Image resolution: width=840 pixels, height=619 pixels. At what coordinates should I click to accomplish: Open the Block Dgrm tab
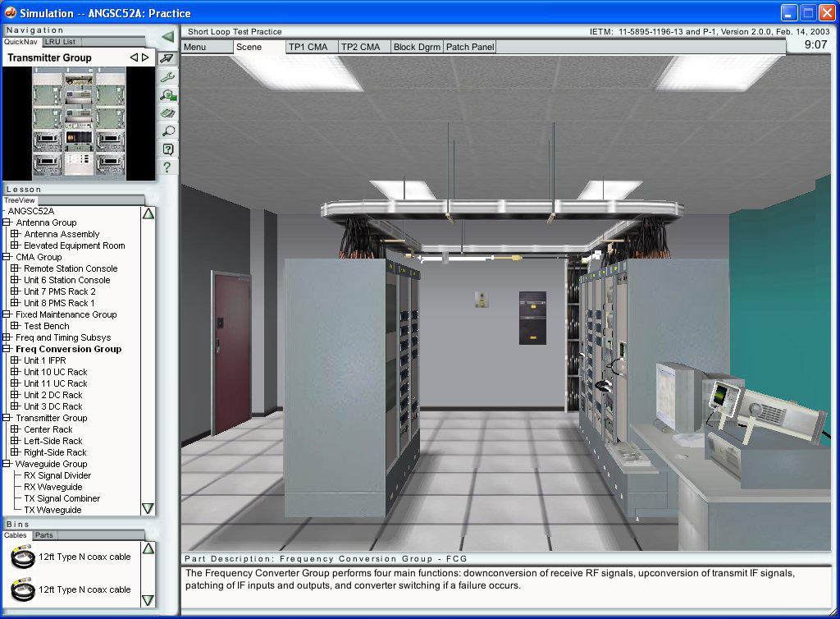click(x=416, y=47)
